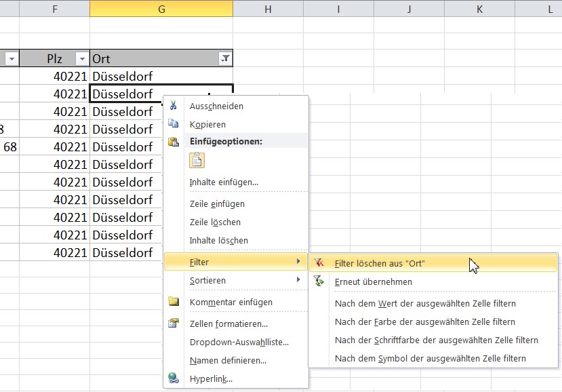
Task: Filter by Symbol der ausgewählten Zelle
Action: (433, 358)
